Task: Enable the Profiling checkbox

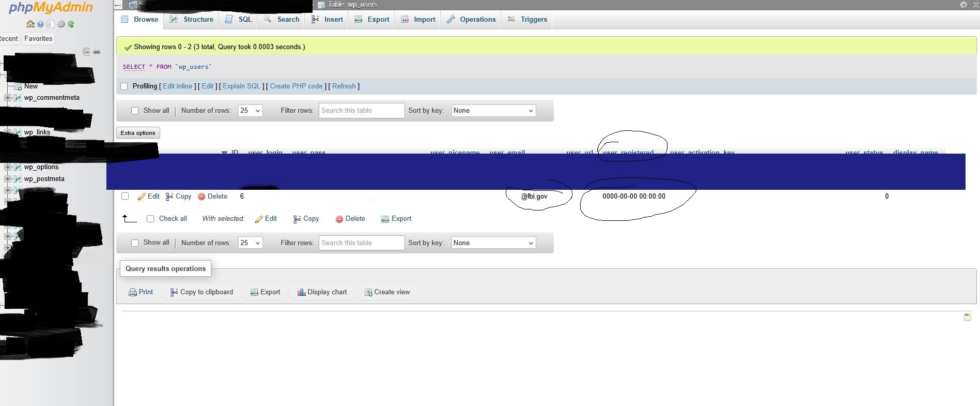Action: click(124, 86)
